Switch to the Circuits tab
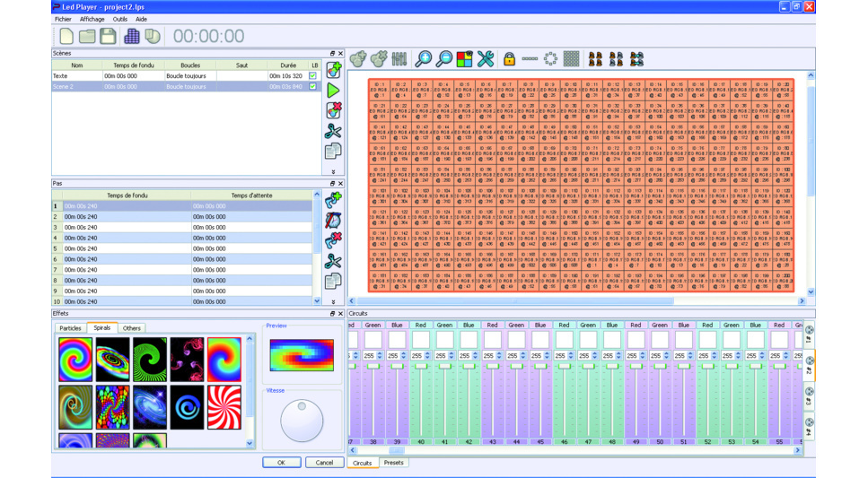 click(x=362, y=463)
